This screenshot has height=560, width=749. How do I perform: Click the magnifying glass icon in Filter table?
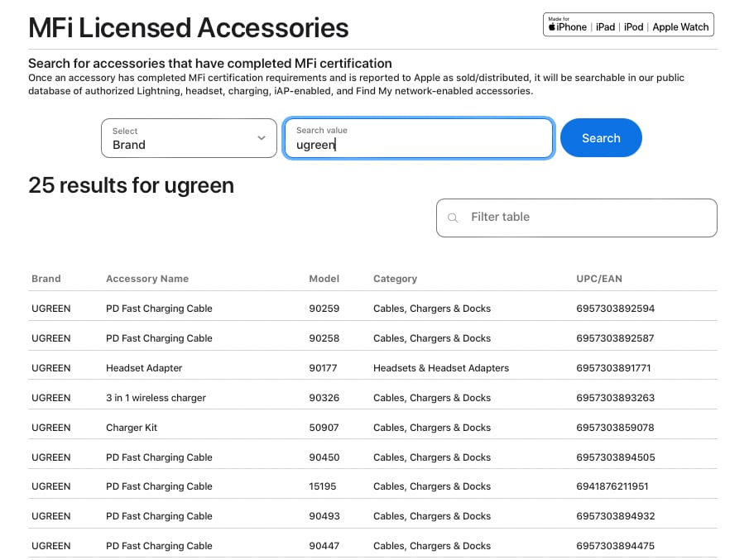[453, 218]
